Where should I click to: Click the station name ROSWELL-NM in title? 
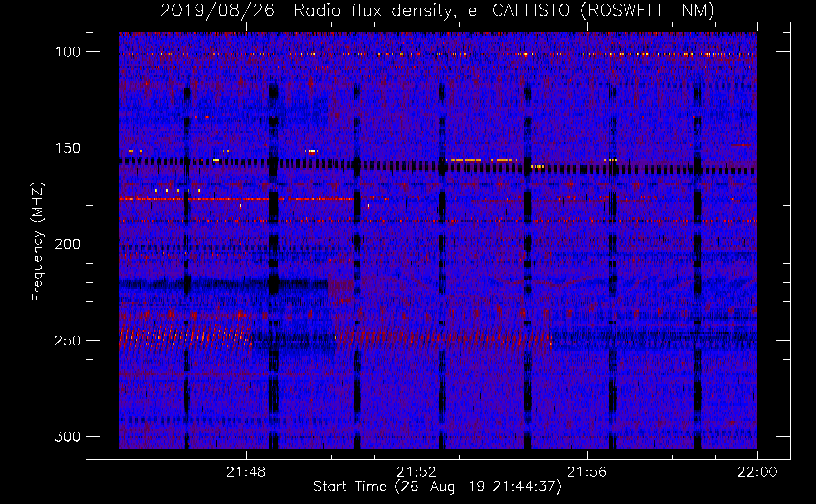648,11
